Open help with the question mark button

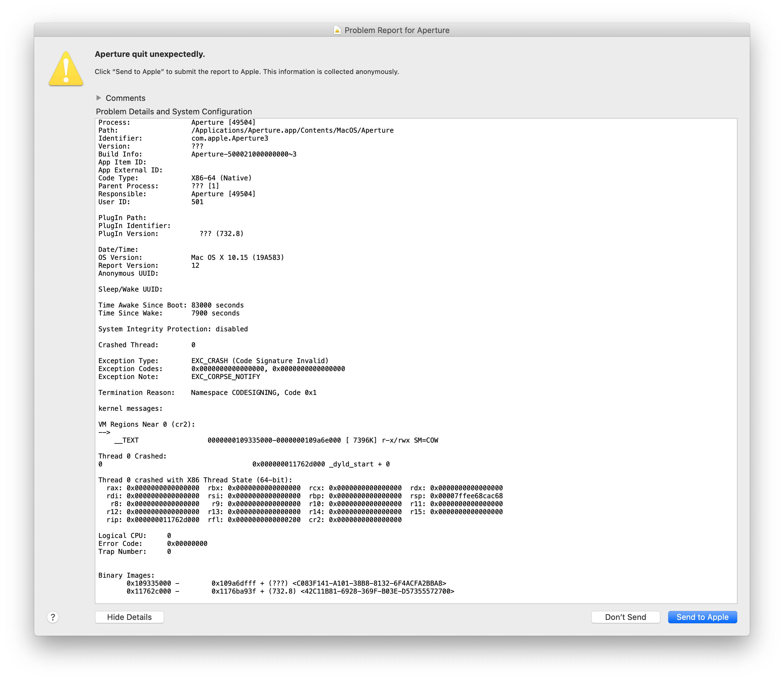coord(53,617)
